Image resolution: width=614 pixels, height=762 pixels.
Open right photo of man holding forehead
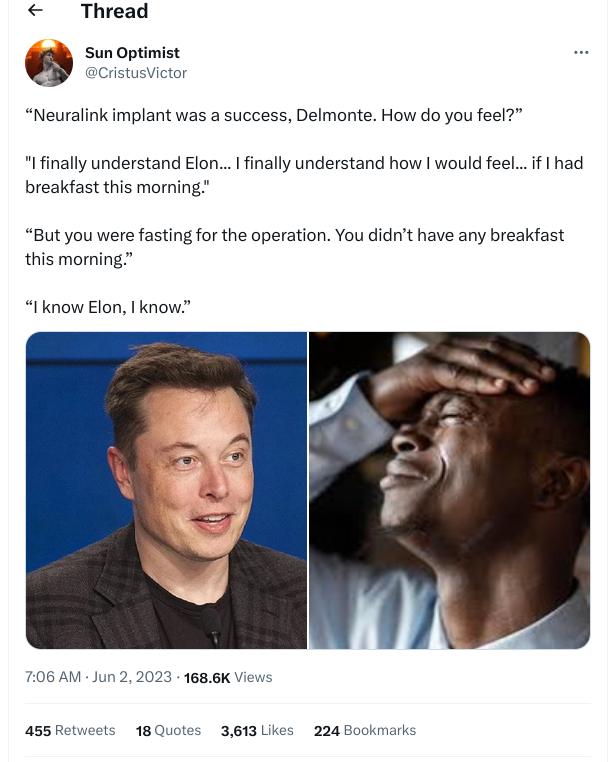[x=449, y=490]
